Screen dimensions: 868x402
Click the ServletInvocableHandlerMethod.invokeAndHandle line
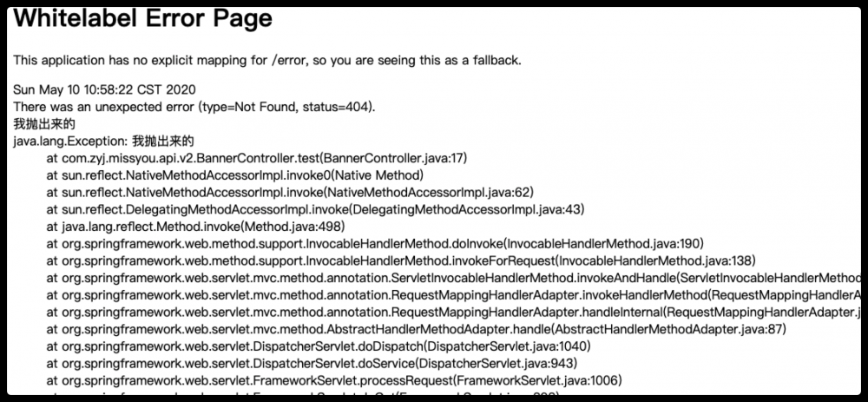click(x=451, y=277)
